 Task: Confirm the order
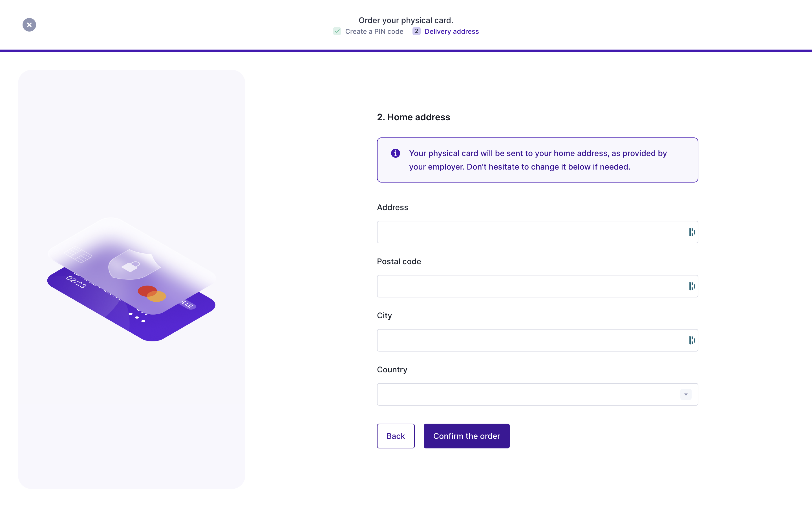[x=467, y=436]
